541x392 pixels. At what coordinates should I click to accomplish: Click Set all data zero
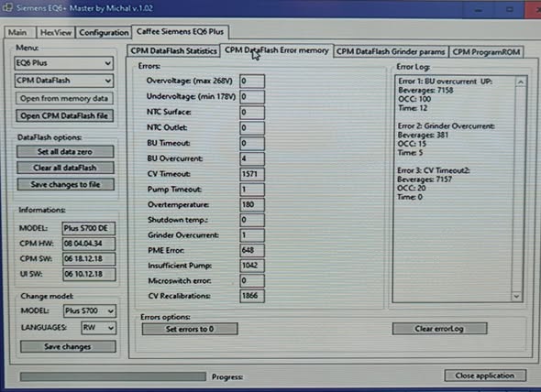pos(65,152)
